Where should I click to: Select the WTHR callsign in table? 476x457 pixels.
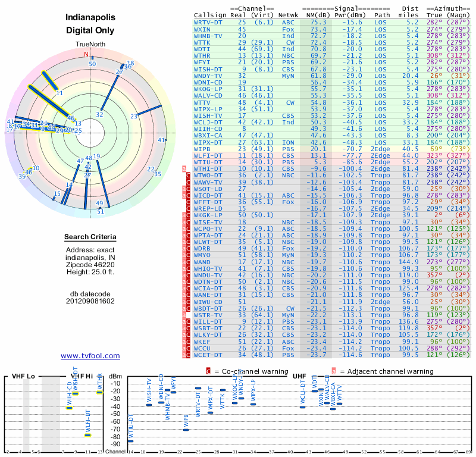[x=202, y=55]
